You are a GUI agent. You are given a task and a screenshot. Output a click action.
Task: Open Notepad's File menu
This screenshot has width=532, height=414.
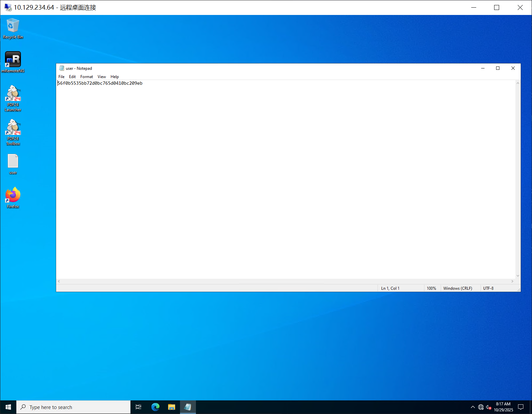click(x=61, y=77)
